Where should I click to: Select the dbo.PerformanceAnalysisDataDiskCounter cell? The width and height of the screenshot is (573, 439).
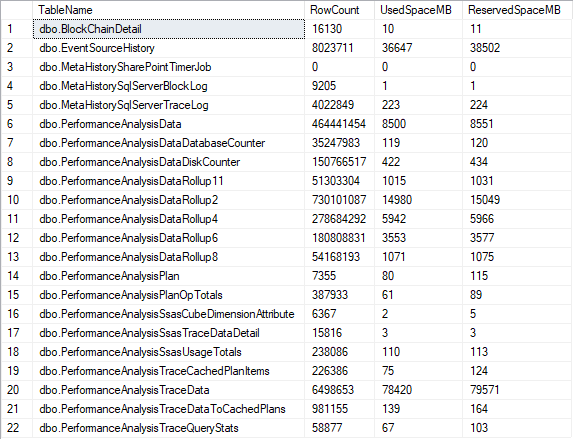point(168,162)
